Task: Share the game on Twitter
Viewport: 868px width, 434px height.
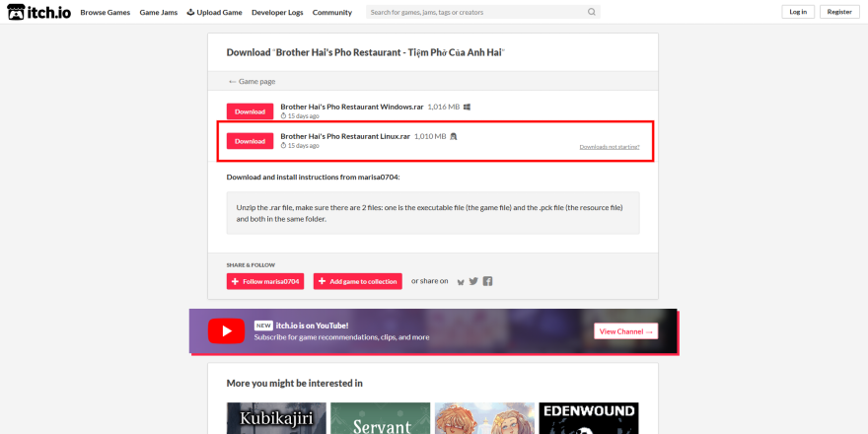Action: click(x=473, y=281)
